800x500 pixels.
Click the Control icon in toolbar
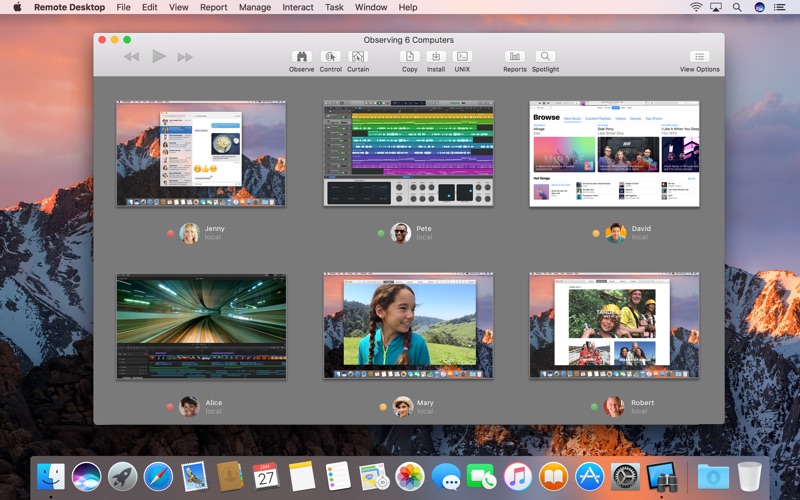pos(330,57)
